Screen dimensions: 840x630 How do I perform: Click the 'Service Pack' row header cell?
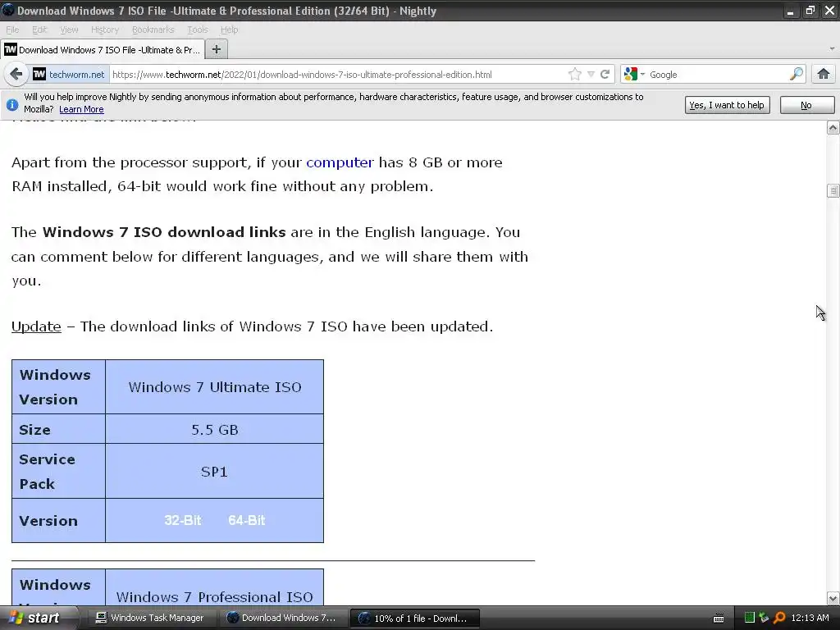click(x=58, y=472)
